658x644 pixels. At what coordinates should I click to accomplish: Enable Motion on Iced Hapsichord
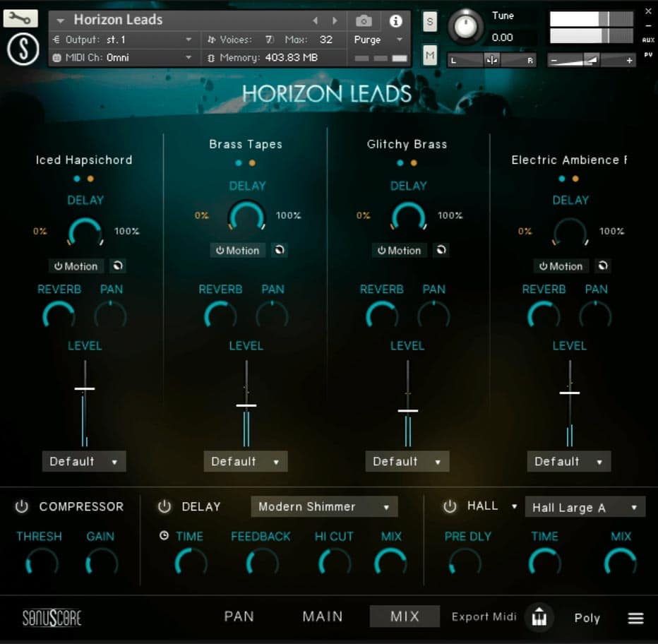[x=76, y=266]
